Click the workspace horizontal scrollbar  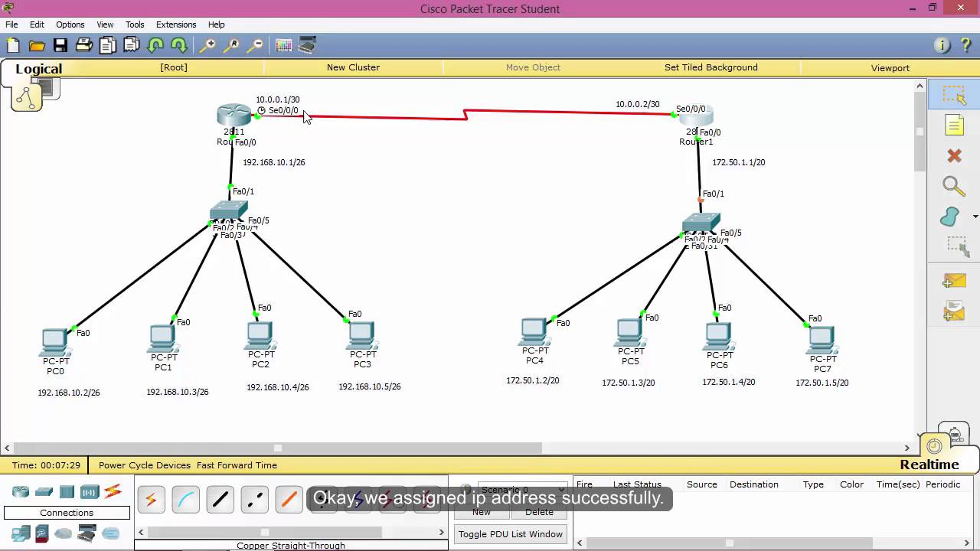click(278, 448)
